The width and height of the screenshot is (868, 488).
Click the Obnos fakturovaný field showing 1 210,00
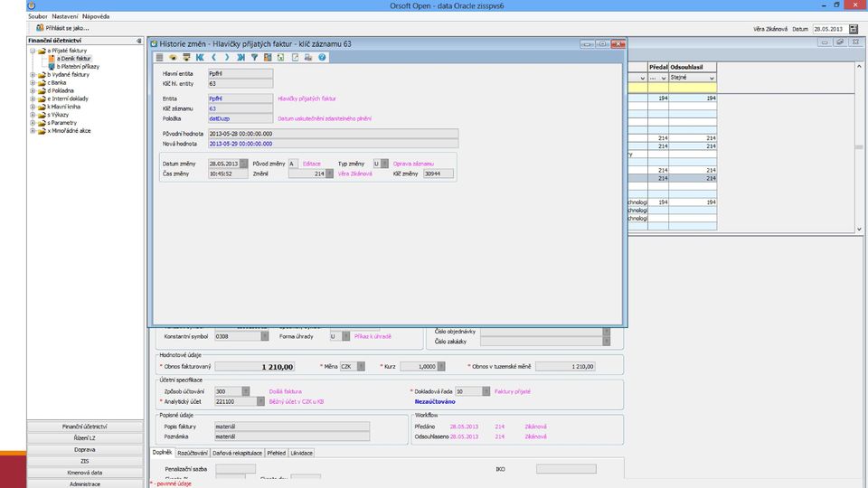click(255, 366)
